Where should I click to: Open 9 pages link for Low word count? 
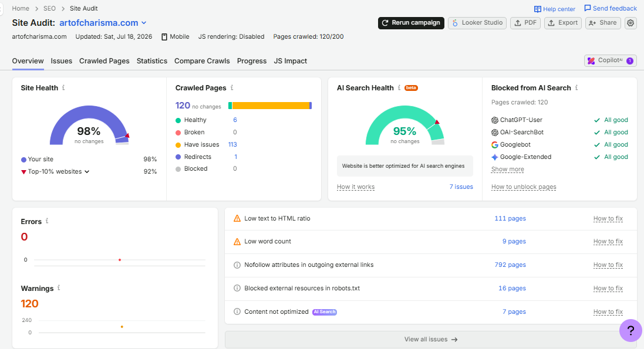tap(514, 242)
